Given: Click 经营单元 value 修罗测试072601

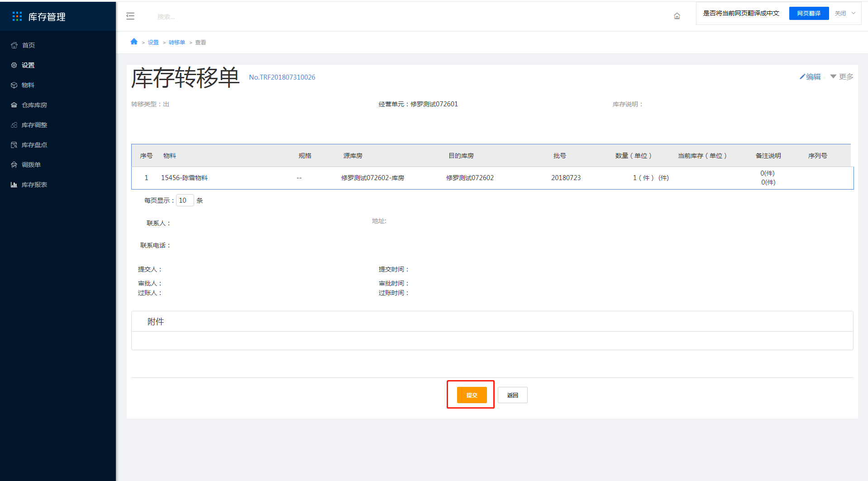Looking at the screenshot, I should tap(434, 104).
